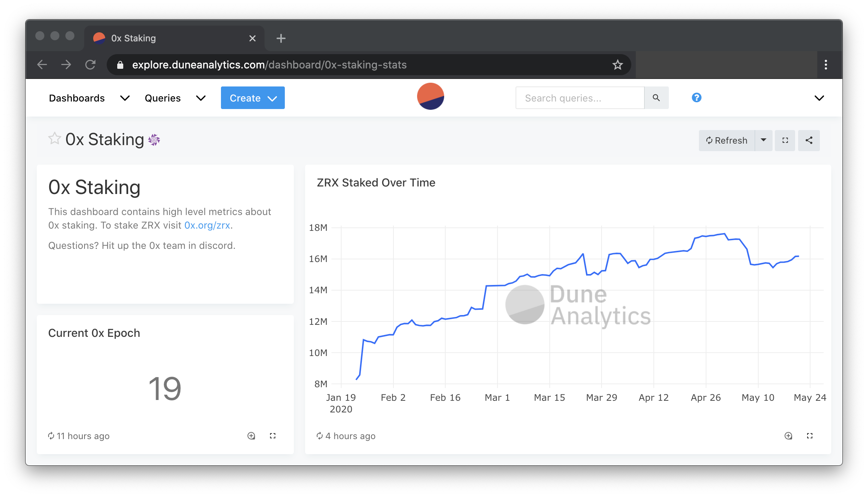The width and height of the screenshot is (868, 497).
Task: Click the search magnifier button
Action: (x=656, y=98)
